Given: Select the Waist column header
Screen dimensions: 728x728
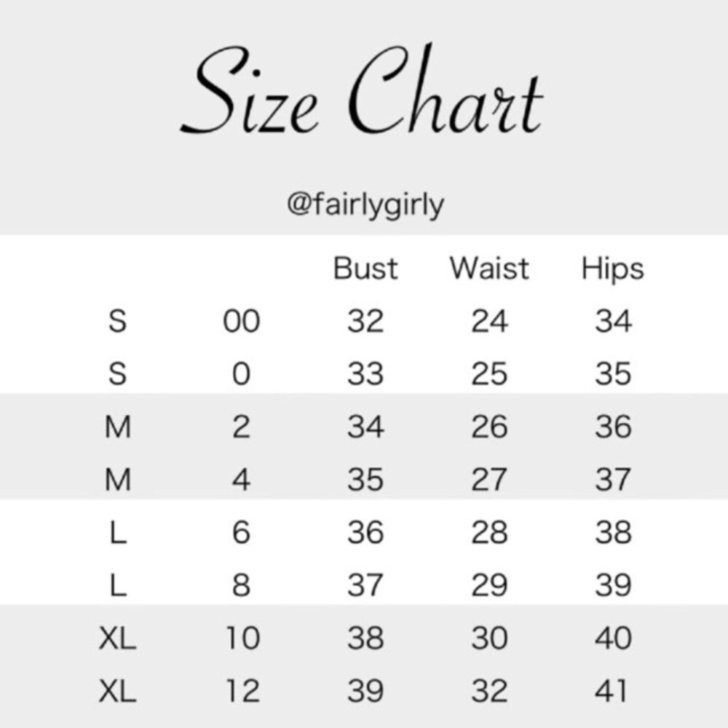Looking at the screenshot, I should (489, 269).
